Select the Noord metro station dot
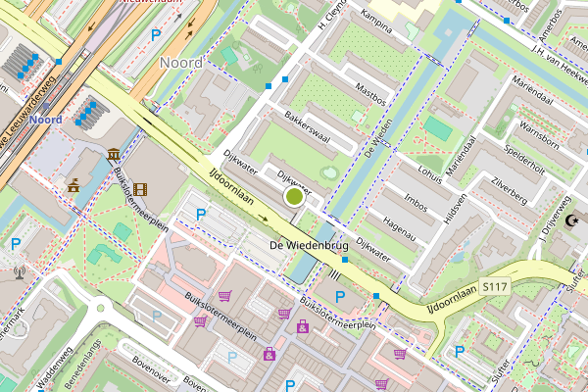The image size is (588, 392). 46,106
